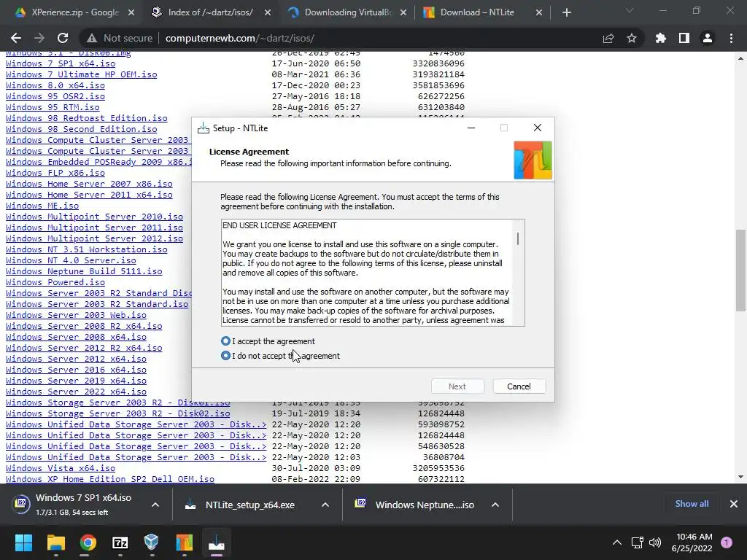The width and height of the screenshot is (747, 560).
Task: Close the downloads bar
Action: 734,504
